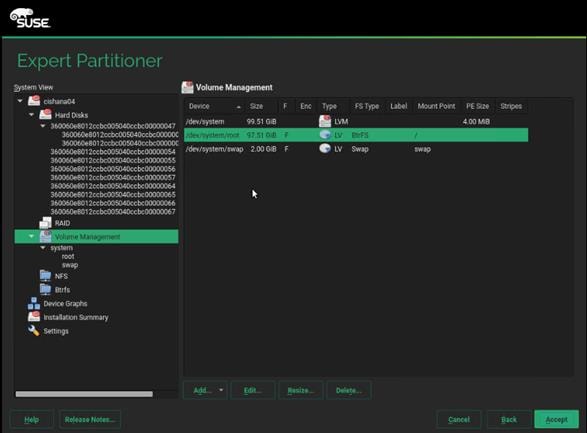
Task: Click the LV icon in /dev/system/root row
Action: tap(325, 135)
